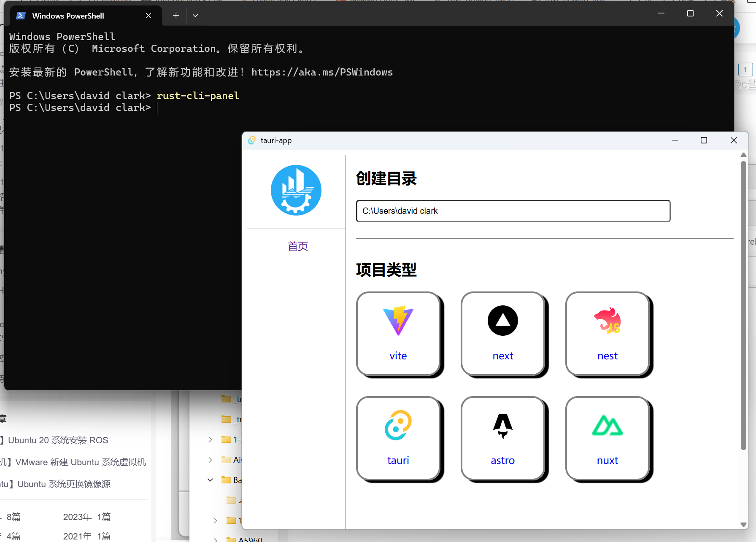The width and height of the screenshot is (756, 542).
Task: Close the Windows PowerShell tab
Action: pos(148,16)
